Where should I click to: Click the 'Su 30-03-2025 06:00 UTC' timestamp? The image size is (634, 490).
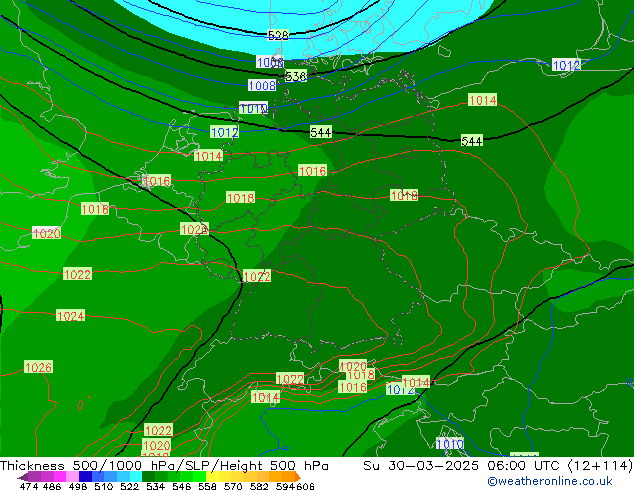click(463, 466)
